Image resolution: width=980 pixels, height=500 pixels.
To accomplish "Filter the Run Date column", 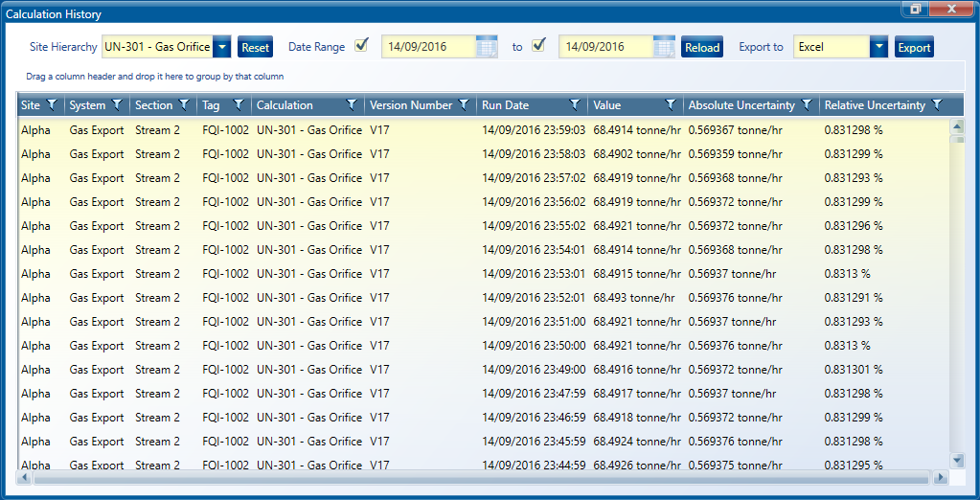I will pyautogui.click(x=575, y=105).
